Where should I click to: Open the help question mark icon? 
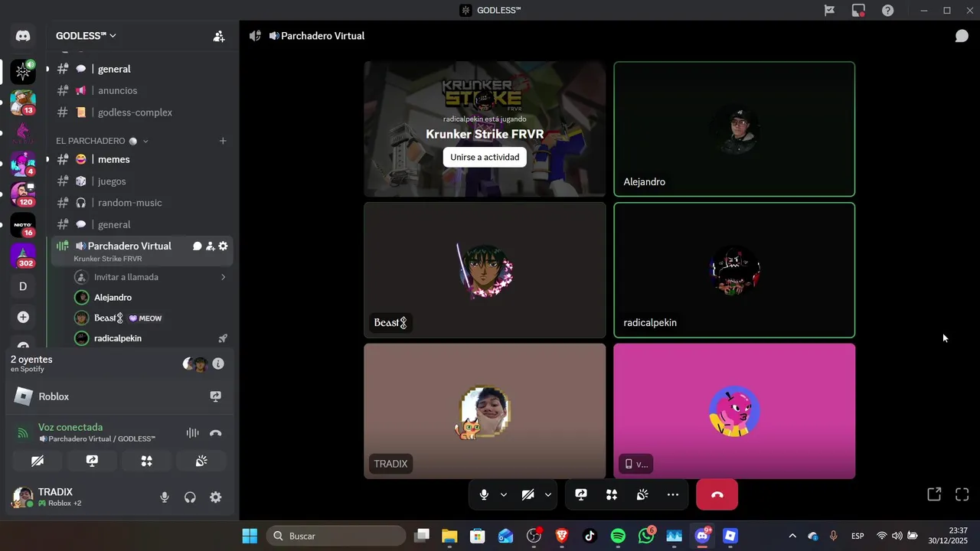pos(887,11)
